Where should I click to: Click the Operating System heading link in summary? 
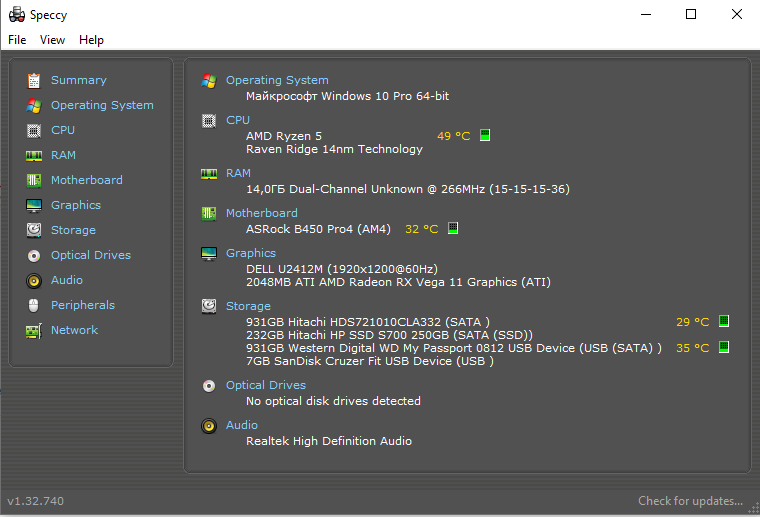[x=277, y=80]
